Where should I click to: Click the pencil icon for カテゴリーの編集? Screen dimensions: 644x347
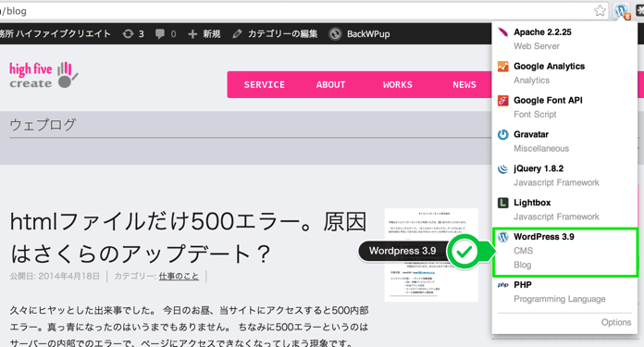click(237, 33)
